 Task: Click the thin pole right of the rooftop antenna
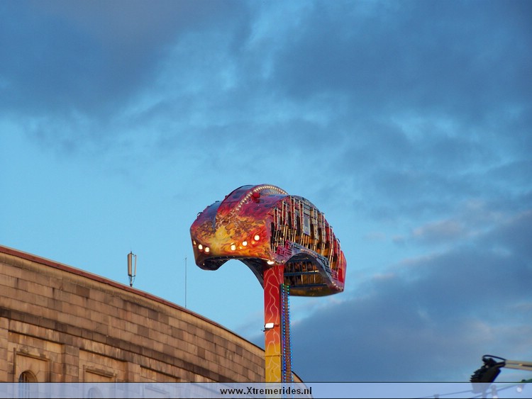(186, 283)
